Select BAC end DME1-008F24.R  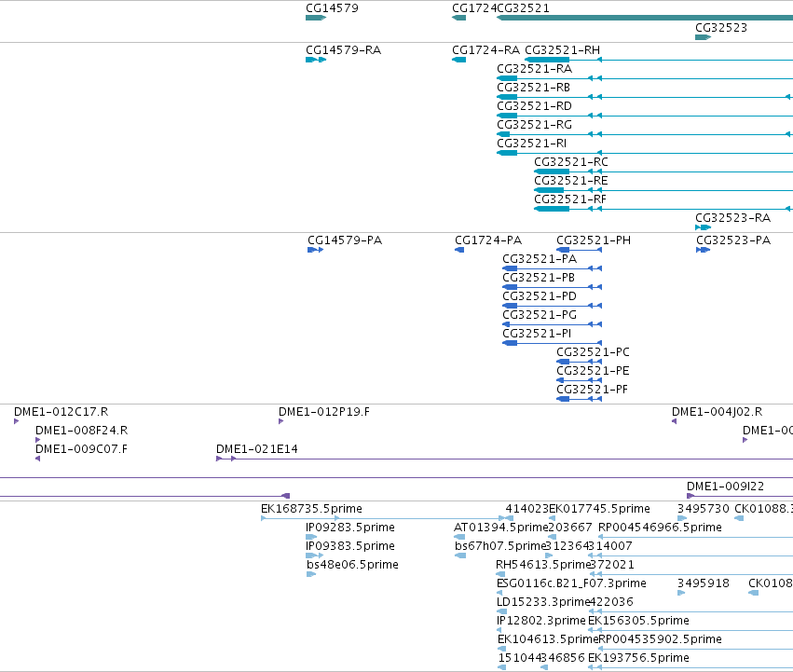(81, 431)
